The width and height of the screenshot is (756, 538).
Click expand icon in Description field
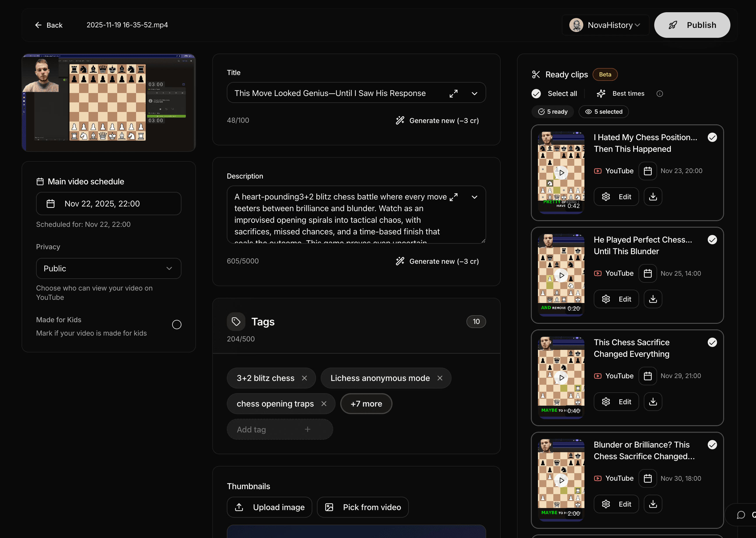pos(453,197)
